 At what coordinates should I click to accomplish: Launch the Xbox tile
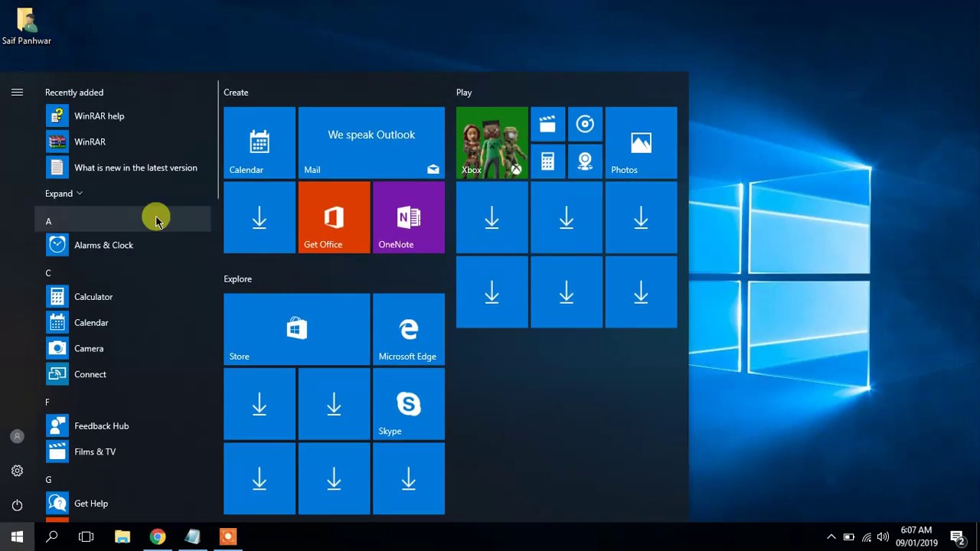pyautogui.click(x=491, y=142)
